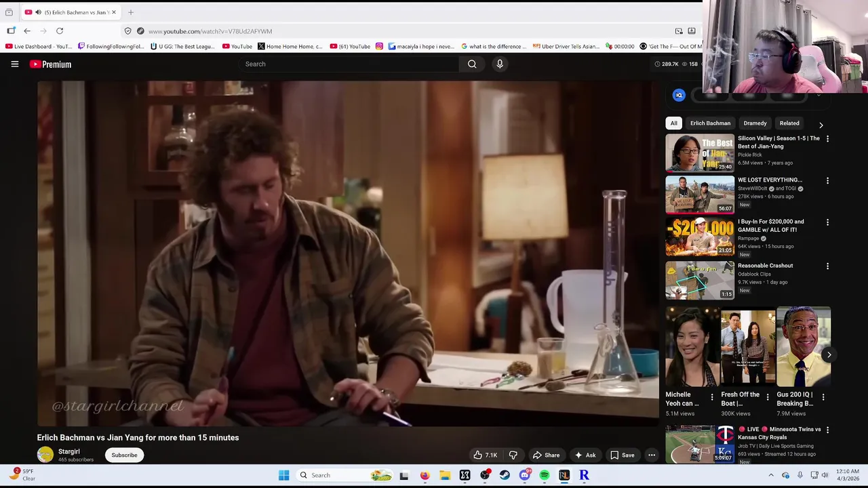Open File Explorer from the taskbar
Image resolution: width=868 pixels, height=488 pixels.
point(445,475)
